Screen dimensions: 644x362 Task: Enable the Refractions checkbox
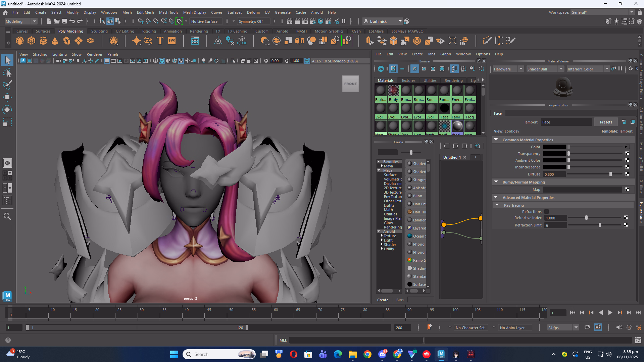click(547, 212)
